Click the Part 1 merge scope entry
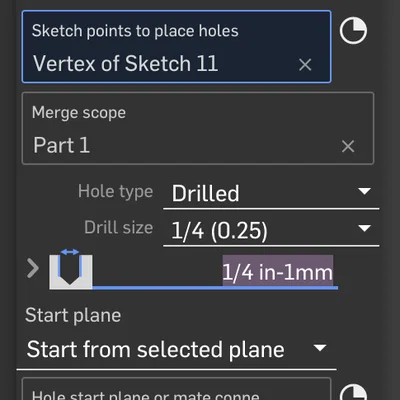The height and width of the screenshot is (400, 400). (61, 145)
